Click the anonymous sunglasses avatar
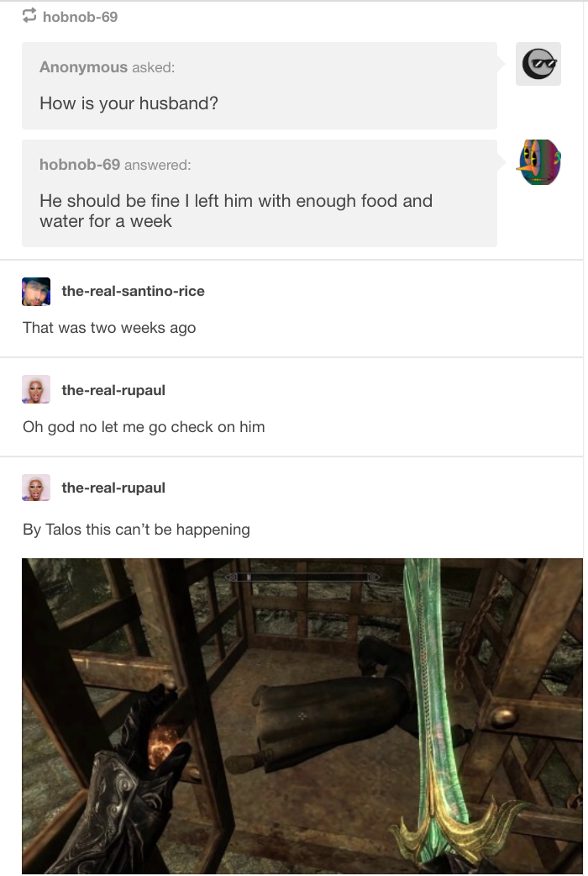This screenshot has width=588, height=876. coord(538,64)
